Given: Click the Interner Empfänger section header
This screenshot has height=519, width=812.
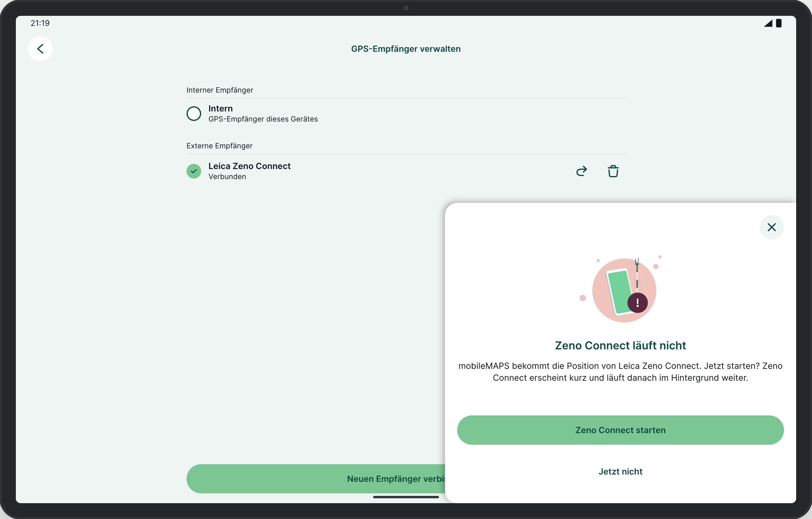Looking at the screenshot, I should click(220, 90).
